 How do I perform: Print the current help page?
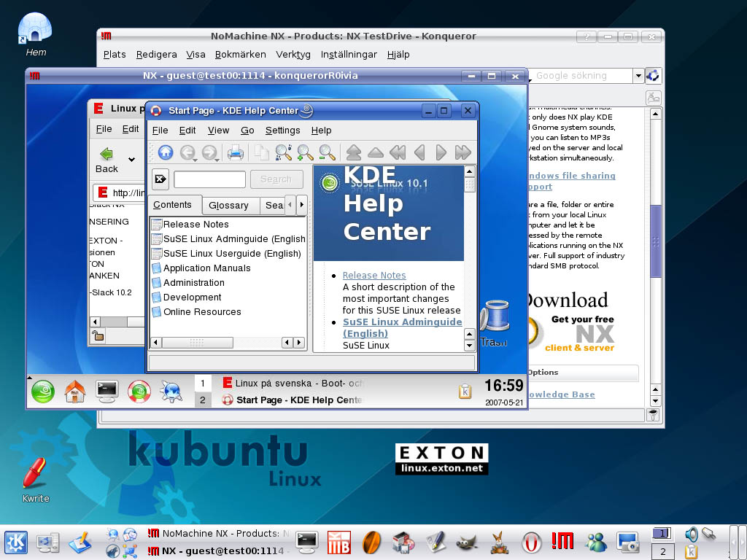pos(235,152)
